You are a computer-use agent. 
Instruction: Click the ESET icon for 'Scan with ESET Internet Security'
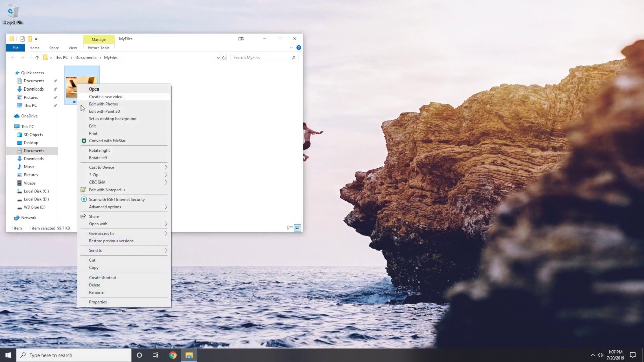84,199
